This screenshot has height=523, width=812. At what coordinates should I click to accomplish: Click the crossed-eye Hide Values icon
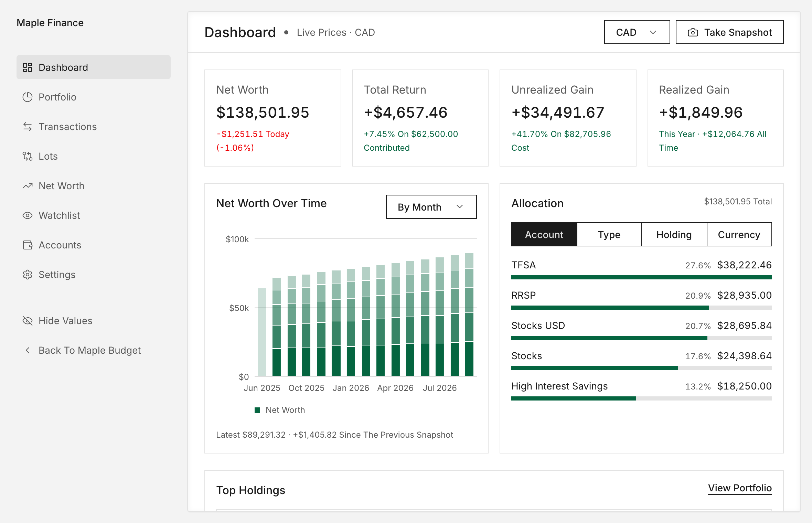click(28, 321)
